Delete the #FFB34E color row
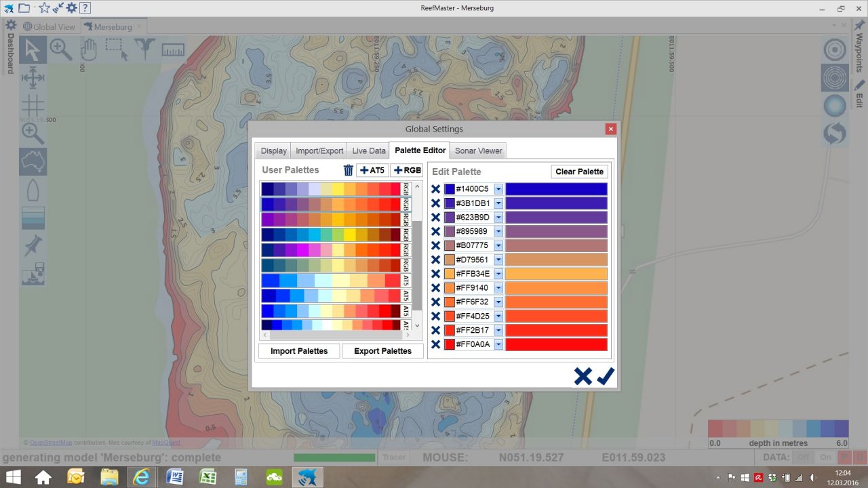The width and height of the screenshot is (868, 488). (436, 274)
